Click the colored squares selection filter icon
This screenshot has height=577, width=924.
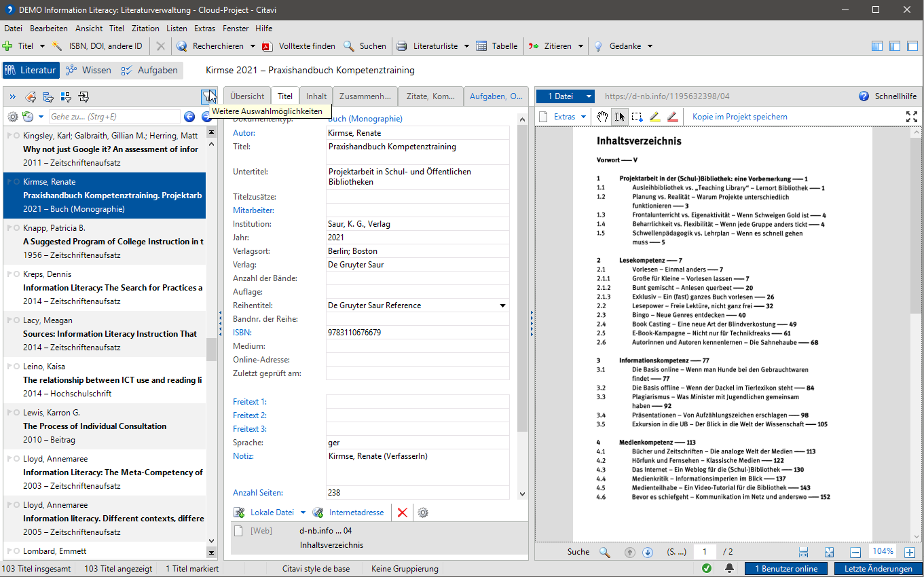click(x=67, y=97)
